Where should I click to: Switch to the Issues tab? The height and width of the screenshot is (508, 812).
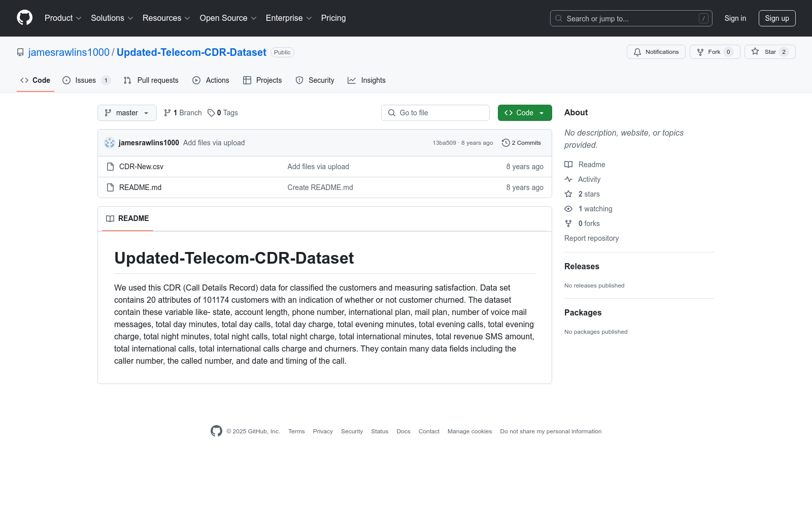pos(86,80)
